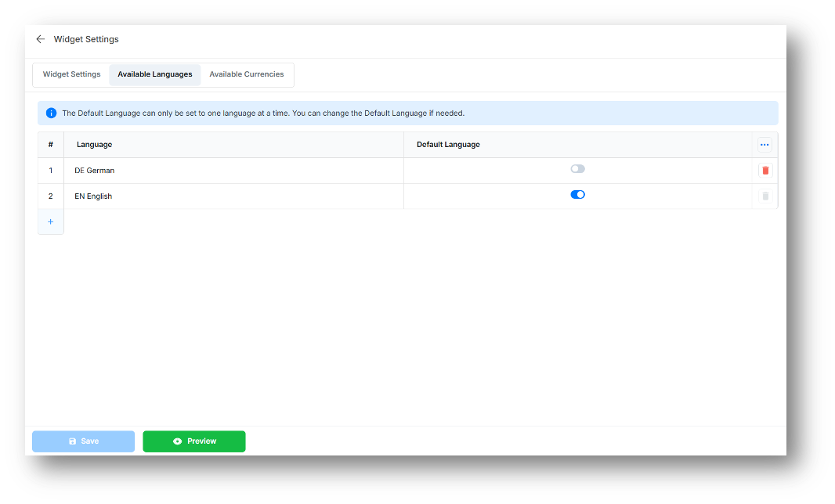Switch to the Available Currencies tab
Viewport: 835px width, 504px height.
[247, 74]
